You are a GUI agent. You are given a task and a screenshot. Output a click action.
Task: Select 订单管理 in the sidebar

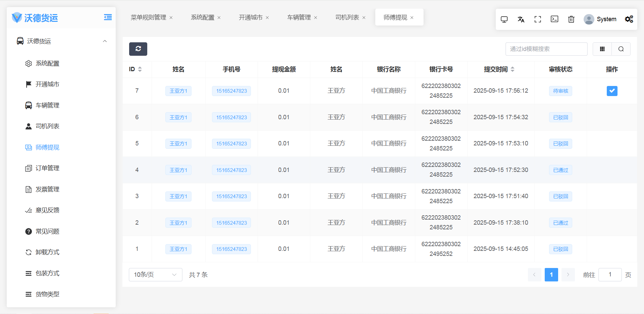47,168
